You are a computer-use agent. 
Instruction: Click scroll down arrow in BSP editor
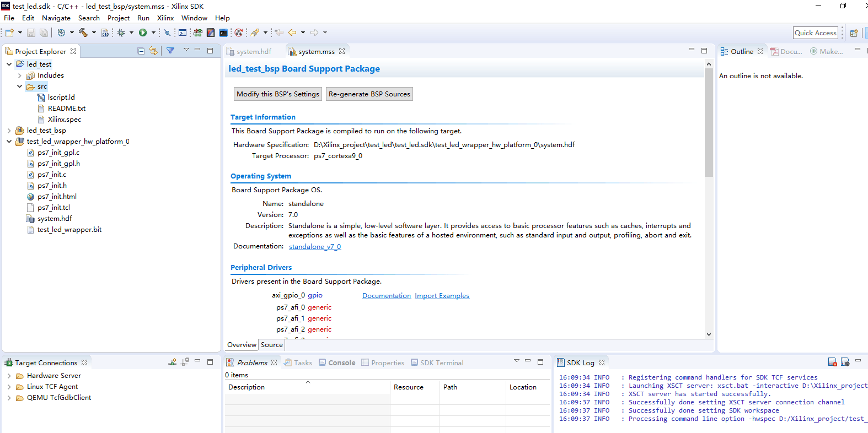tap(709, 334)
